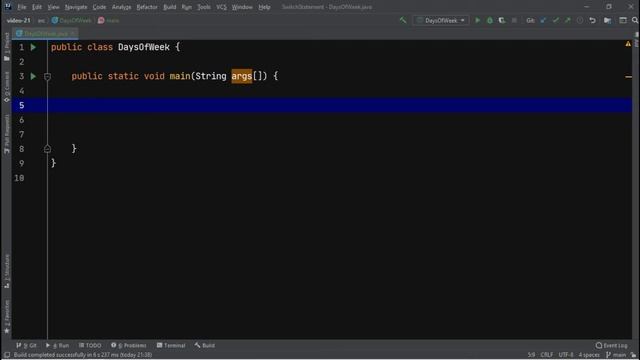The image size is (640, 360).
Task: Click the Git Push arrow icon
Action: tap(568, 20)
